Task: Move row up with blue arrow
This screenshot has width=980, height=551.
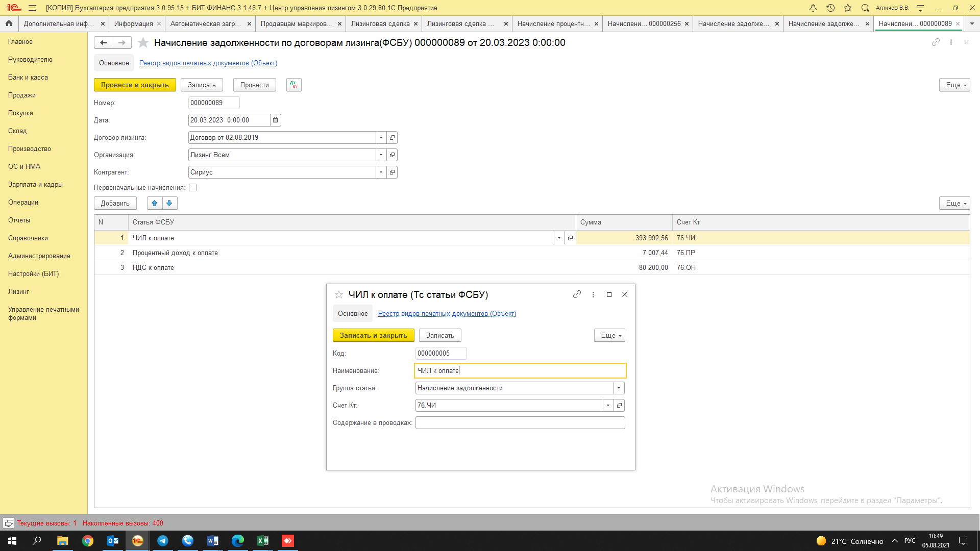Action: tap(155, 203)
